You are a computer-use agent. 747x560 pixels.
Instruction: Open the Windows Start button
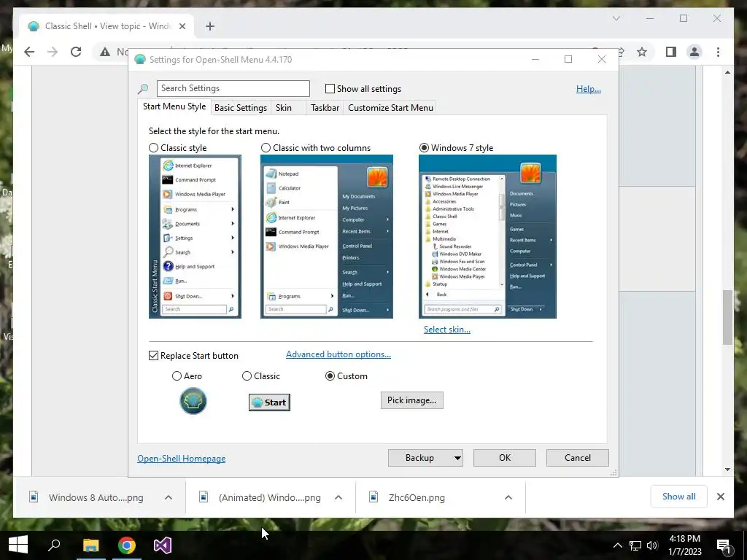click(18, 545)
